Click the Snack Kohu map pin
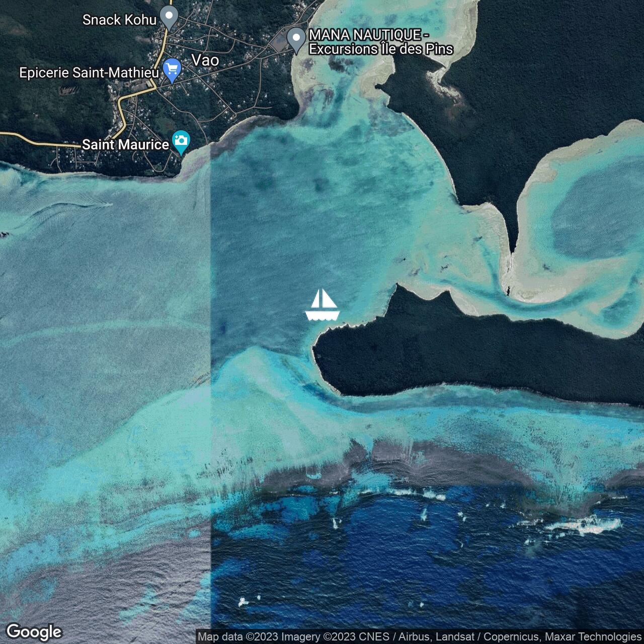 point(169,18)
